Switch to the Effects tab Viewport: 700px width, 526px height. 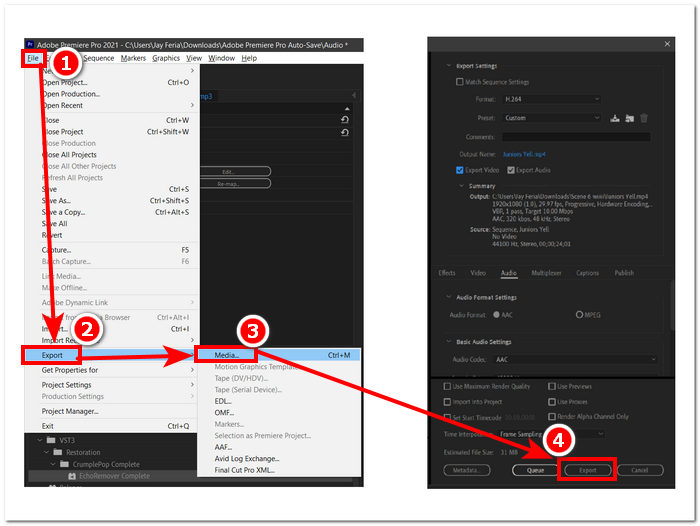click(447, 273)
